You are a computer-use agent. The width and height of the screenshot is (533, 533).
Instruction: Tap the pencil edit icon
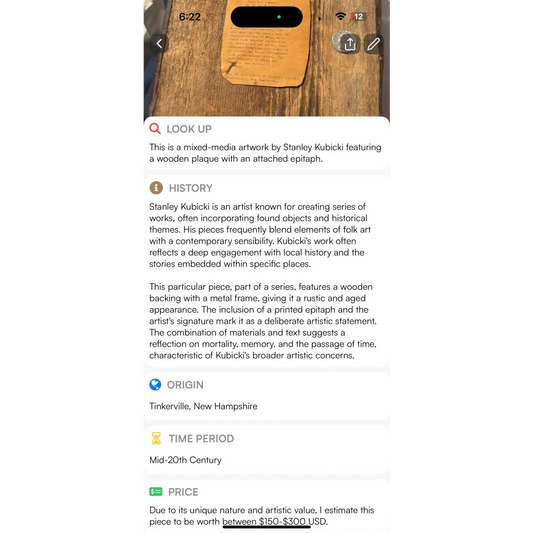click(x=374, y=44)
